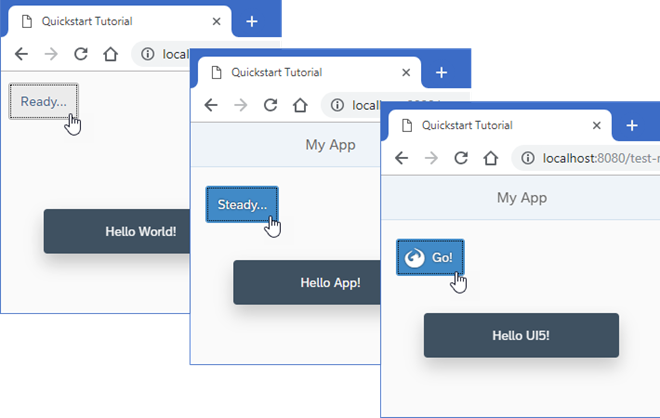
Task: Click the home icon in the Hello World! window
Action: click(110, 54)
